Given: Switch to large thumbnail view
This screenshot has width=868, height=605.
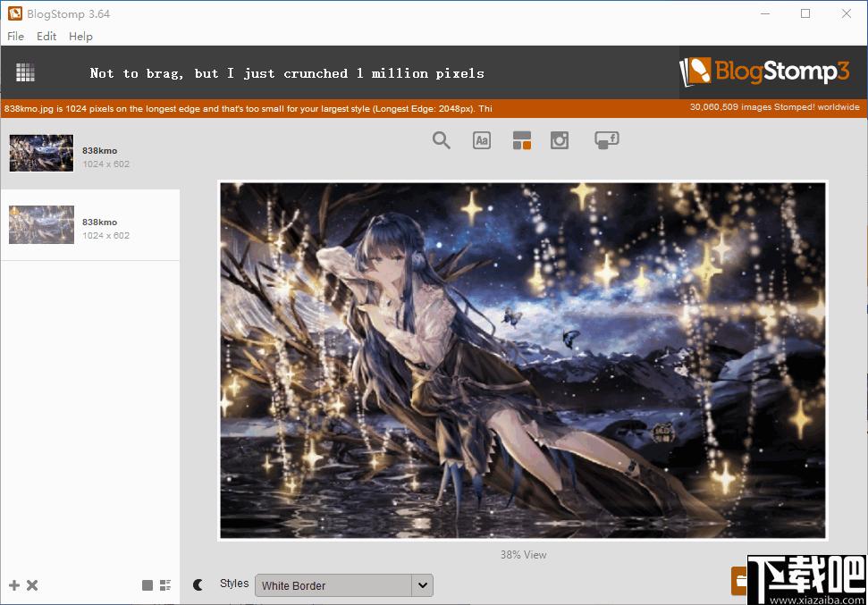Looking at the screenshot, I should (x=147, y=585).
